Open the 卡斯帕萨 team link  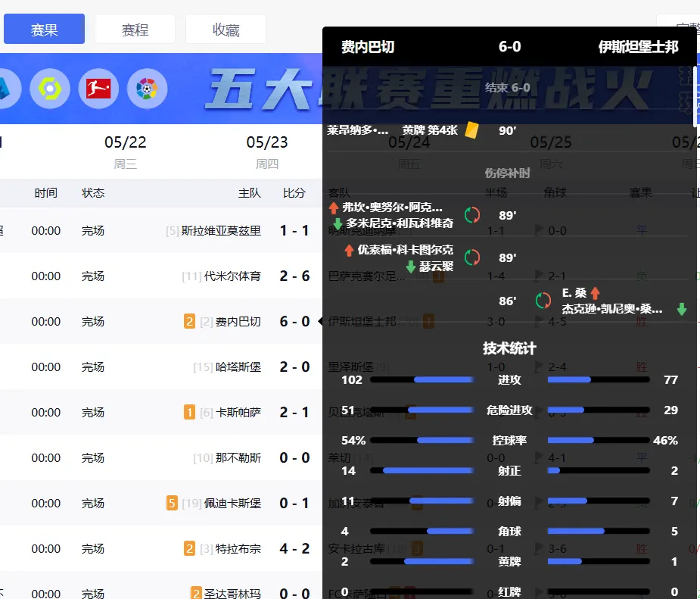(238, 412)
